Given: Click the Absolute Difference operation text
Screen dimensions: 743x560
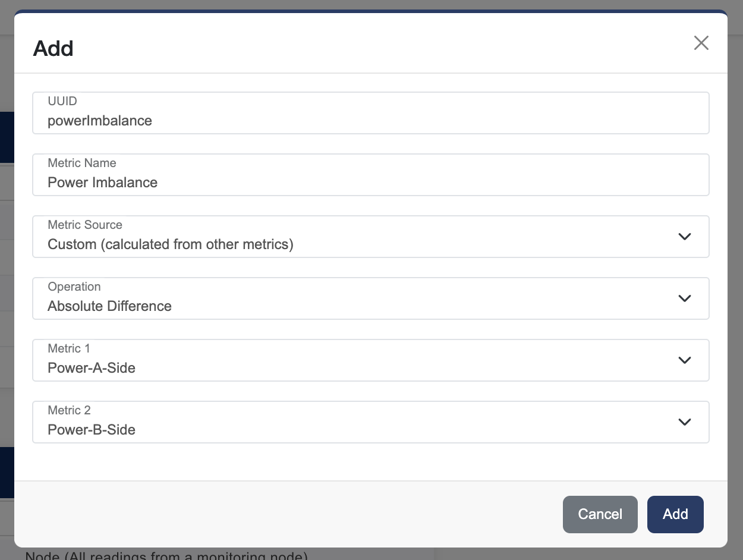Looking at the screenshot, I should pyautogui.click(x=109, y=306).
